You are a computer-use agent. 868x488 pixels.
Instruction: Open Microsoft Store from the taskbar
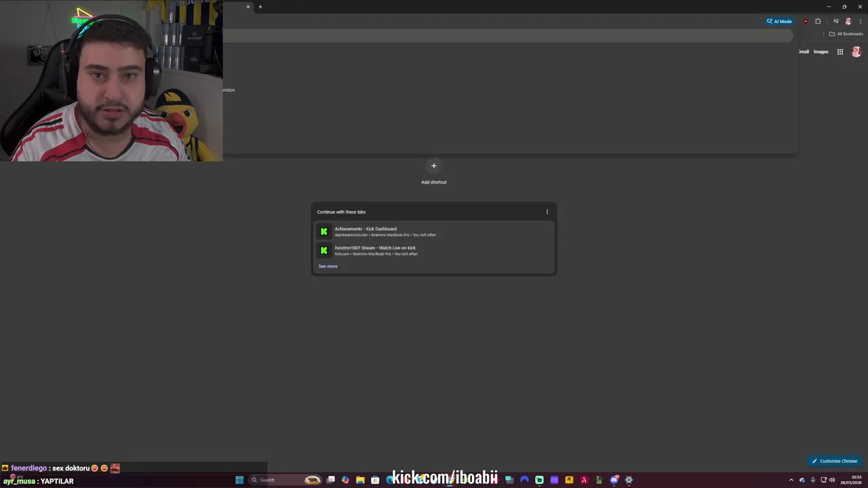(x=375, y=480)
